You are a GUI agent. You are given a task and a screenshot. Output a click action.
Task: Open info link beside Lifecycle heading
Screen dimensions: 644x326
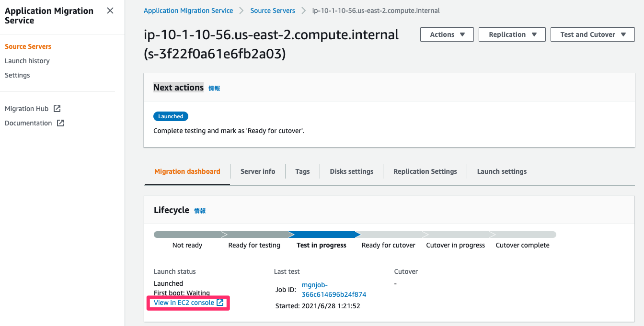click(200, 211)
